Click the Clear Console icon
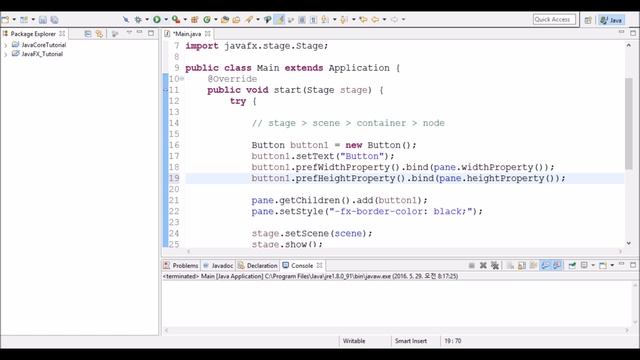This screenshot has height=360, width=640. 510,266
